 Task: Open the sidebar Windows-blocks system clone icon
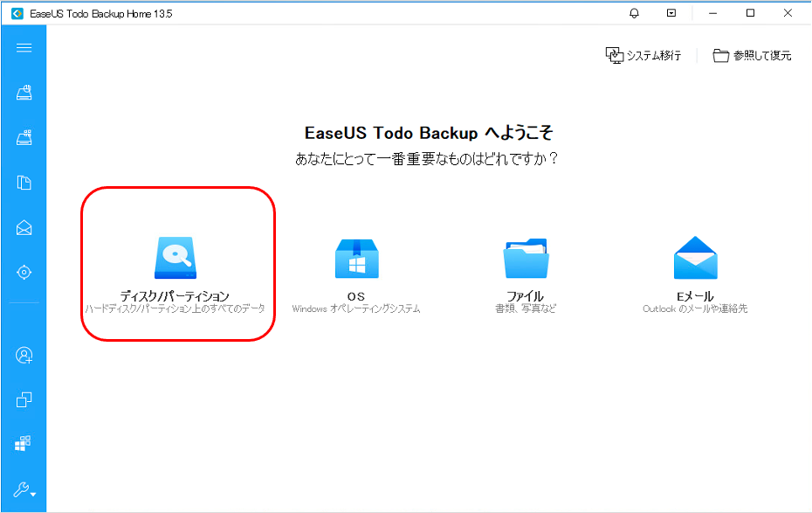point(23,443)
